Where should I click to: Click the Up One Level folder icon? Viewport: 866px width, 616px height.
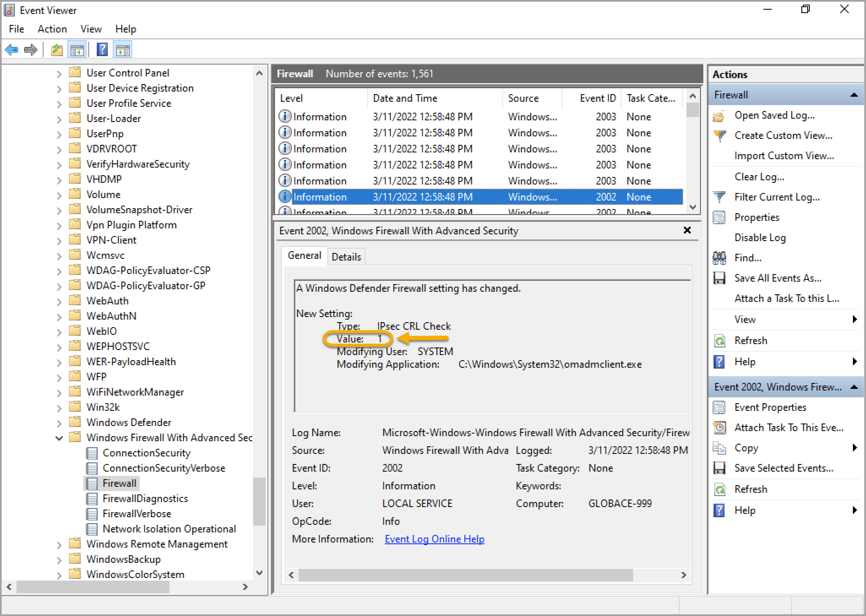(57, 50)
